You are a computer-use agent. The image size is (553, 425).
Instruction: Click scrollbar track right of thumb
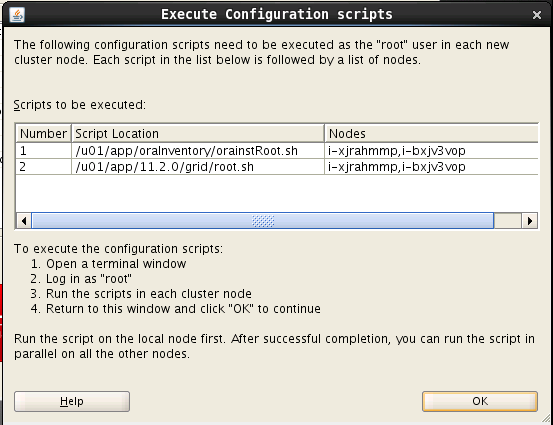[508, 221]
